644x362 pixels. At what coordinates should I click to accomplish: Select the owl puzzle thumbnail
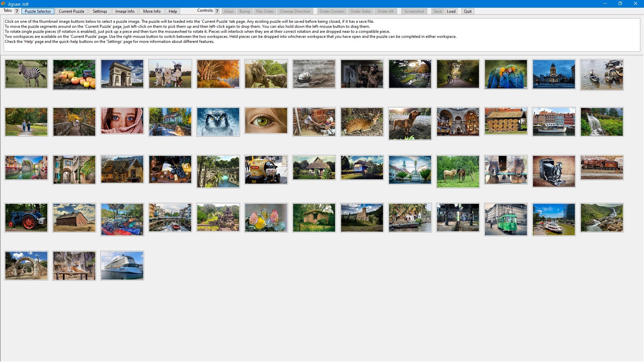pos(218,121)
